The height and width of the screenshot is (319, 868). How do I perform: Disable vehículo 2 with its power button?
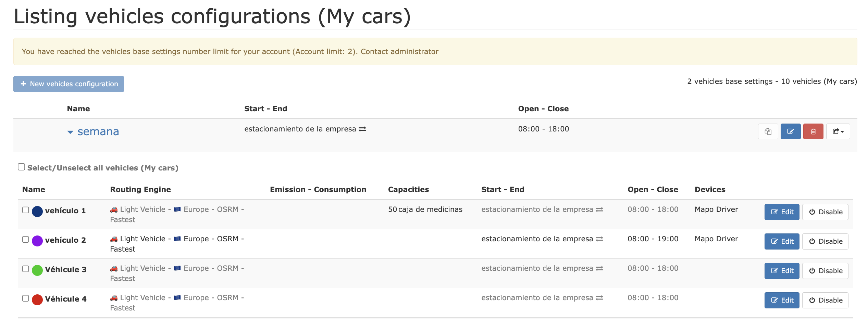[x=825, y=241]
